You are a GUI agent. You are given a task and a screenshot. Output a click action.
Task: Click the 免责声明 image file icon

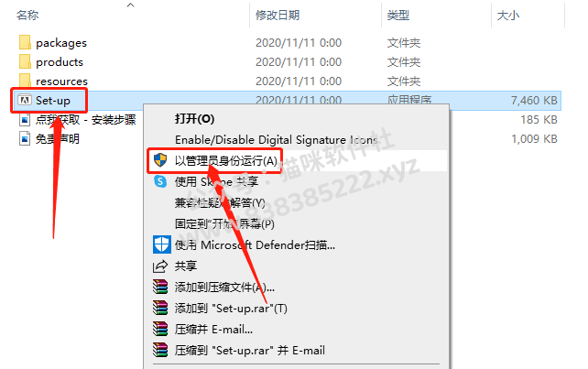coord(25,139)
